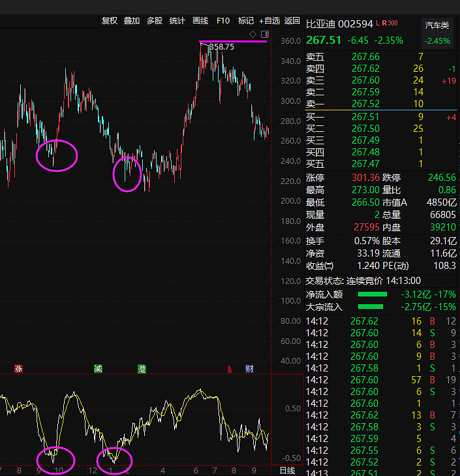Select the 画线 drawing tool

200,21
